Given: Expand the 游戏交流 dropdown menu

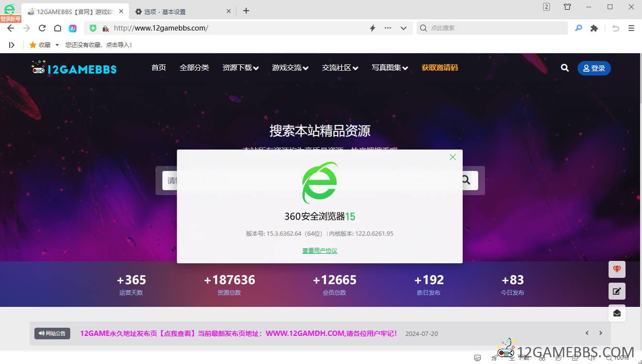Looking at the screenshot, I should click(290, 68).
